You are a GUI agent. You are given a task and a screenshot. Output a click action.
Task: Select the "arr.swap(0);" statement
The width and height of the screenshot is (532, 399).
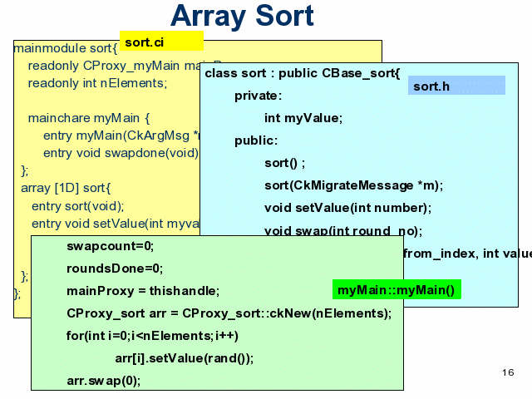(104, 381)
